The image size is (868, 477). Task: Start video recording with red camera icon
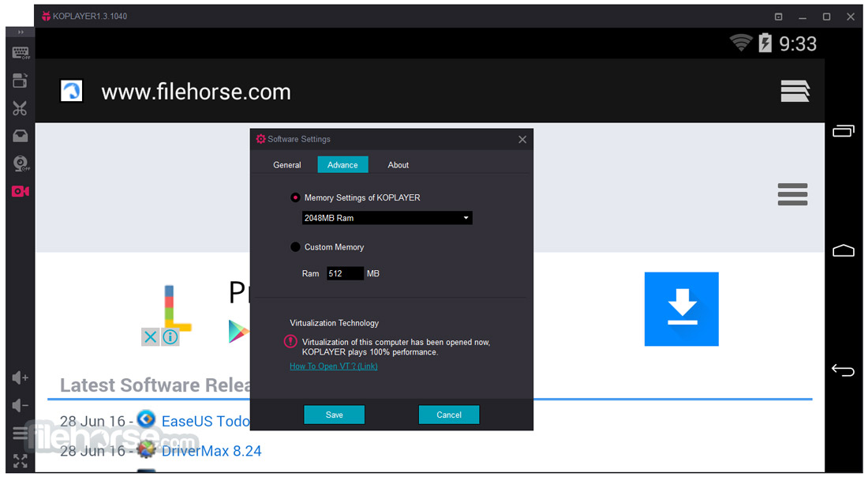pos(20,191)
